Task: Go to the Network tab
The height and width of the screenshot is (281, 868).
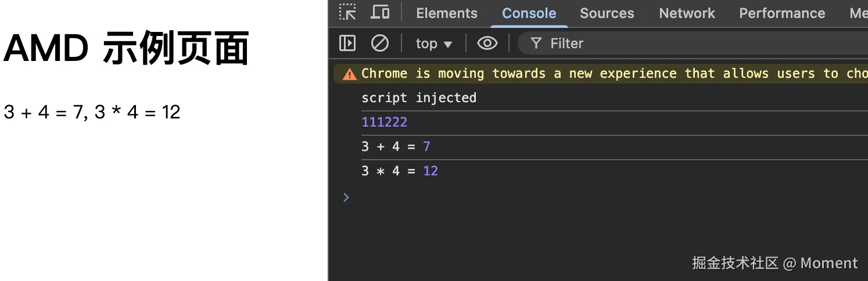Action: coord(687,13)
